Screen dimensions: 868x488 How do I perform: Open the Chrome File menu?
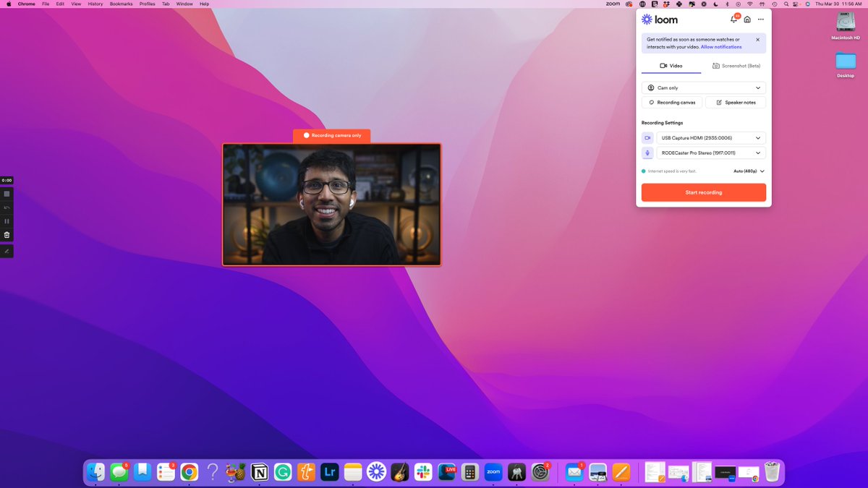pyautogui.click(x=46, y=4)
